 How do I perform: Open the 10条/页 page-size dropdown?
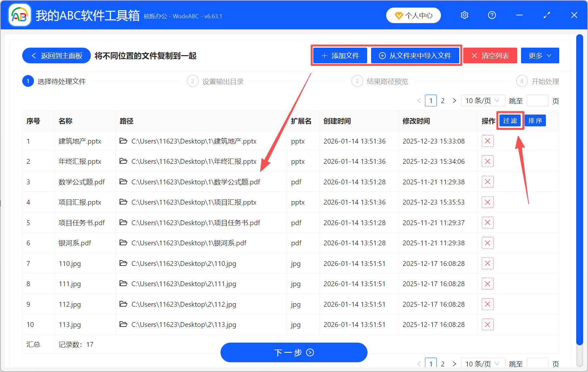[x=483, y=101]
